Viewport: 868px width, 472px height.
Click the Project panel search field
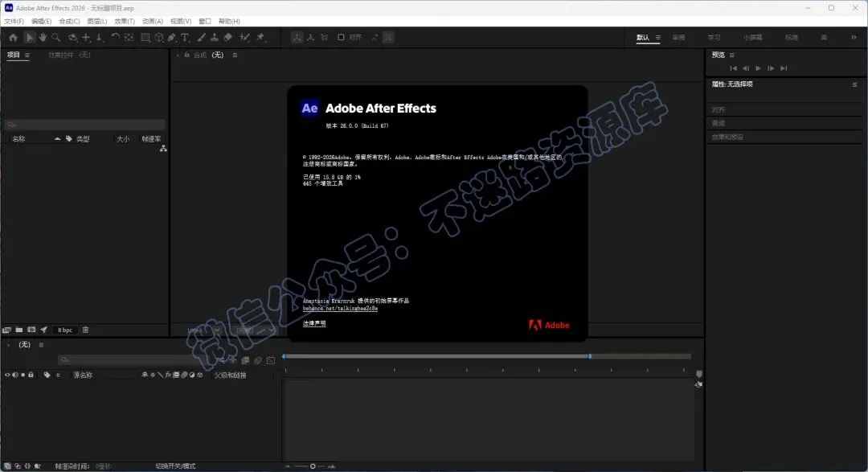(85, 125)
